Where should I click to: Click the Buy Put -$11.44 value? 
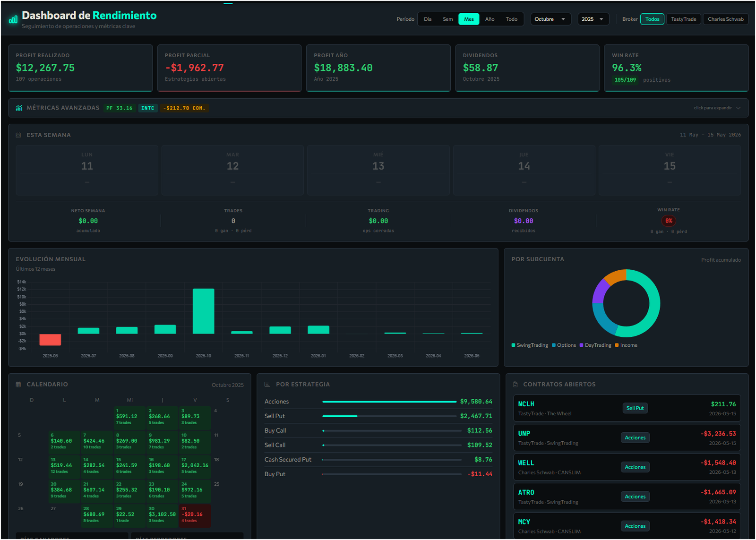(x=480, y=474)
